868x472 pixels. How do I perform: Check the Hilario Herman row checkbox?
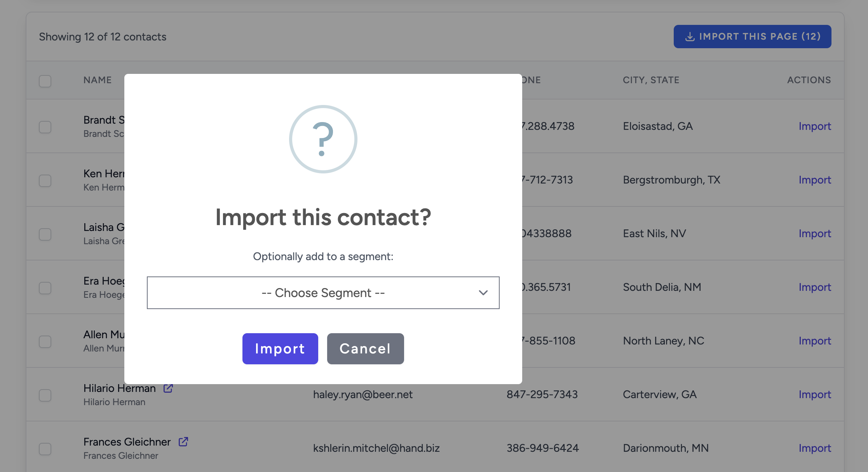[45, 395]
